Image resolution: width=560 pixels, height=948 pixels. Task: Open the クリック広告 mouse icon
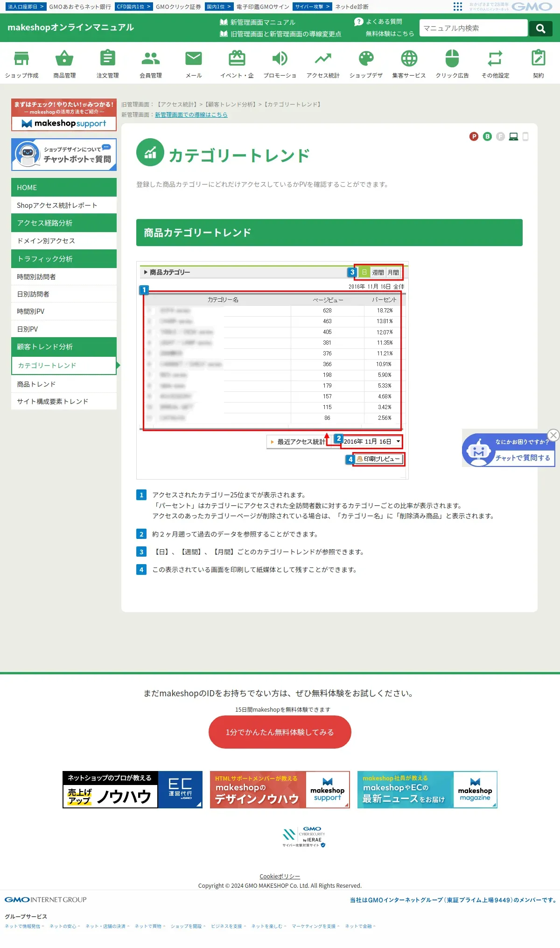pos(452,58)
